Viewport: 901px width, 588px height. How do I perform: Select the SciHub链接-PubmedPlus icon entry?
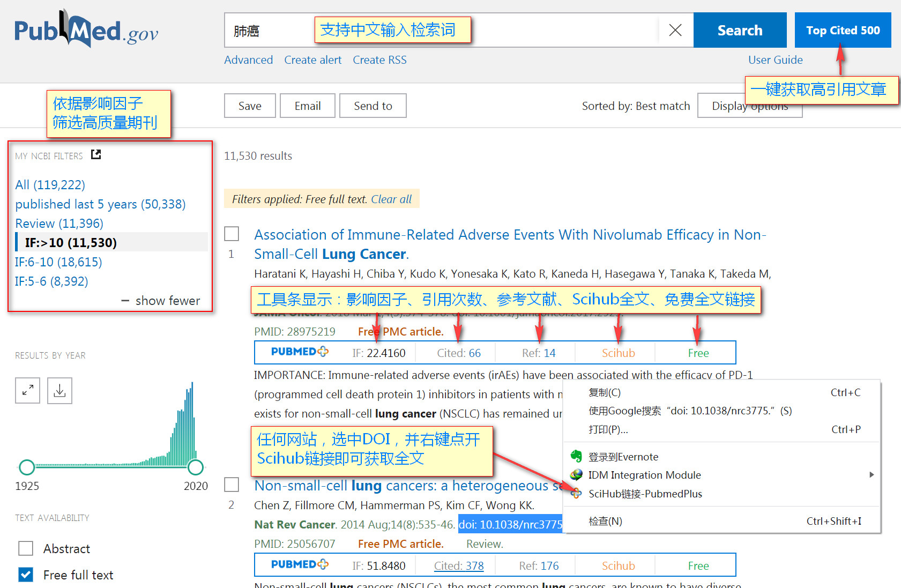pyautogui.click(x=578, y=493)
